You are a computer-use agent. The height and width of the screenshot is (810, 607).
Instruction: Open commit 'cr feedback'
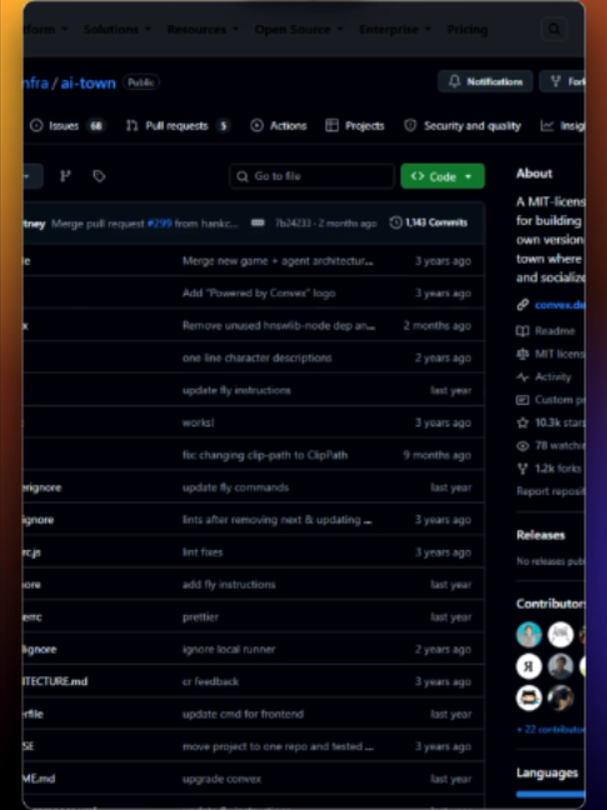(x=210, y=681)
